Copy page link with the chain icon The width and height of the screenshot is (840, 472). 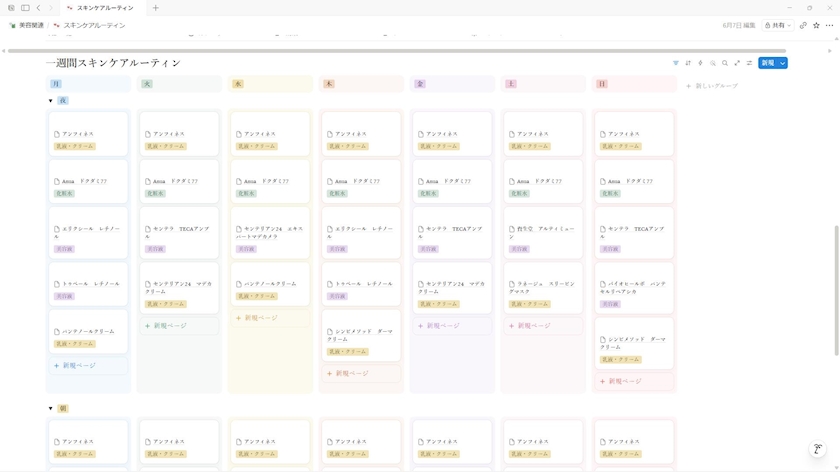pos(803,25)
